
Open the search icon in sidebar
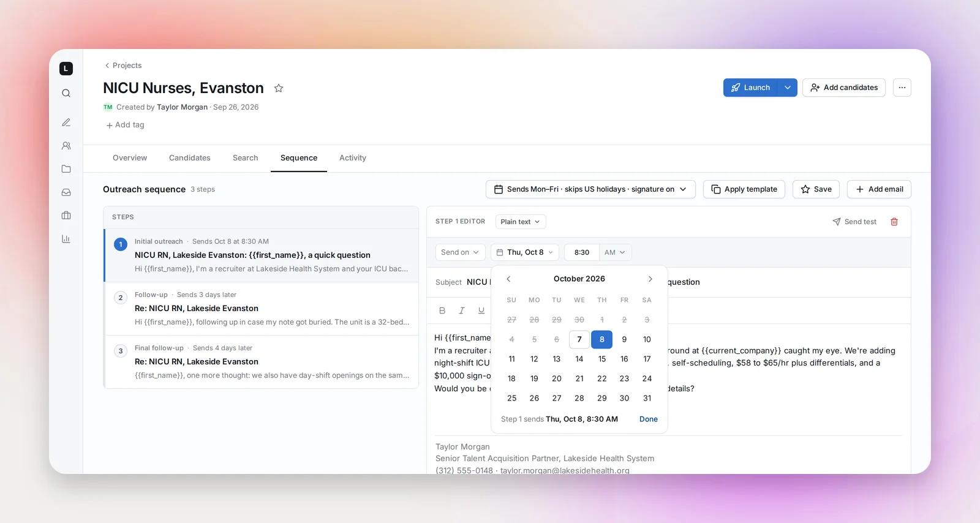coord(66,93)
